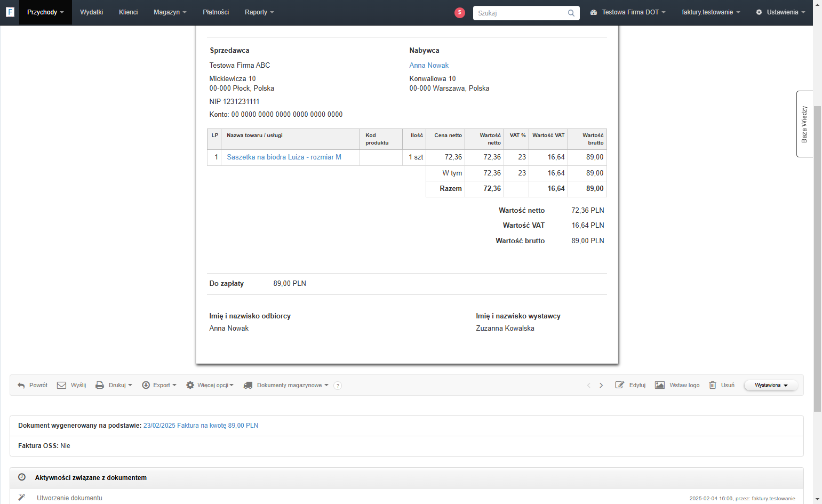Click the Usuń trash icon
Screen dimensions: 822x504
pos(712,385)
